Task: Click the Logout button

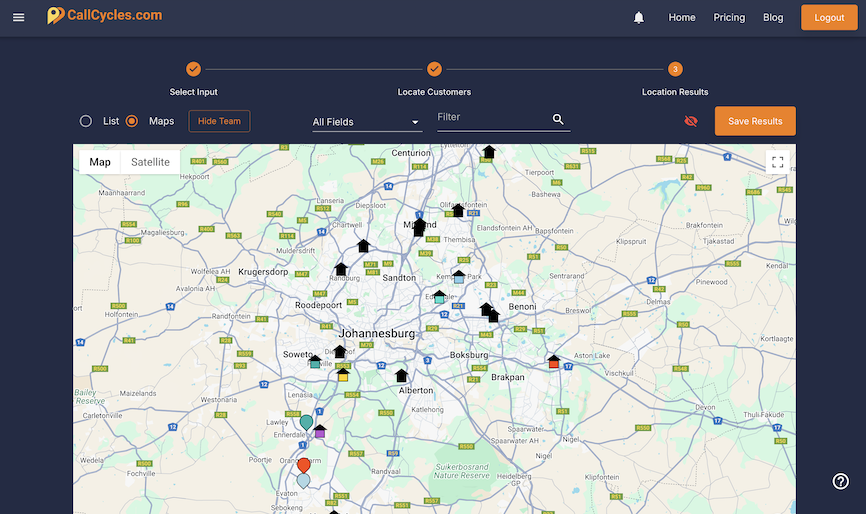Action: [x=829, y=18]
